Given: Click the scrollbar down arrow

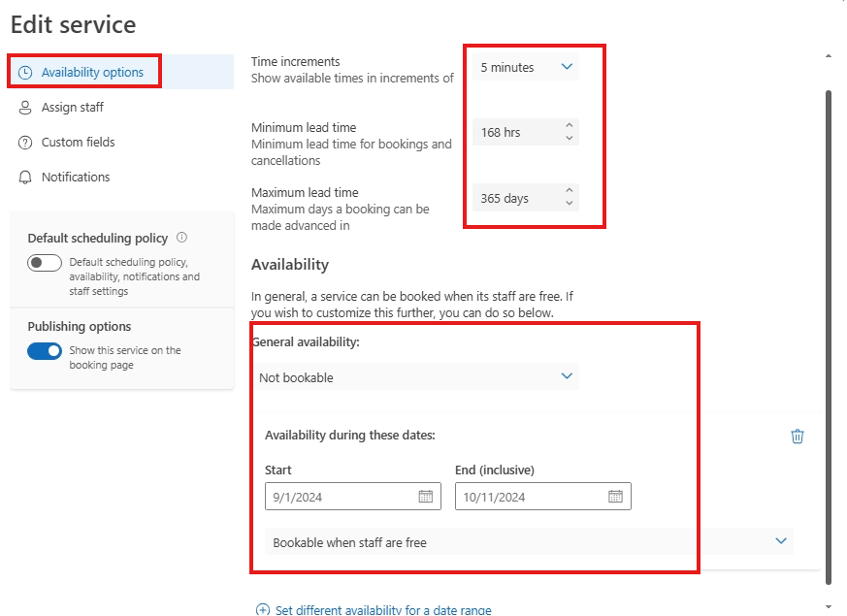Looking at the screenshot, I should coord(829,607).
